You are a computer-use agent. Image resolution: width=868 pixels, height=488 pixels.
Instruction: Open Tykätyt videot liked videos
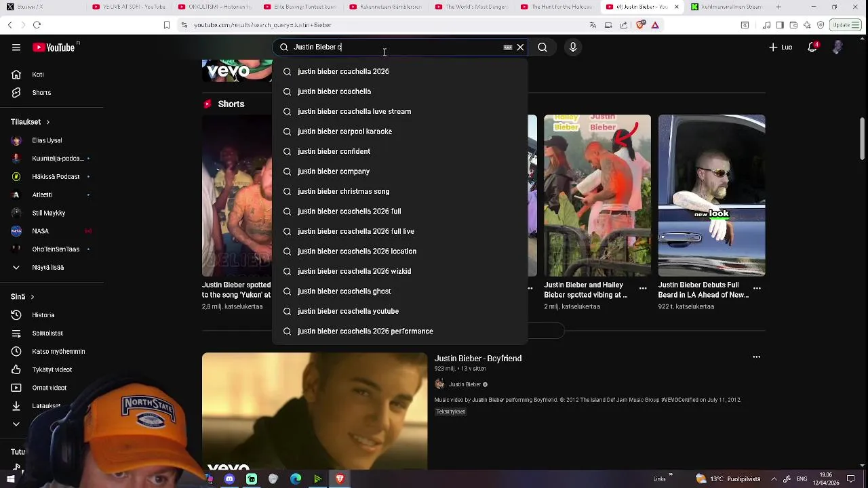52,369
